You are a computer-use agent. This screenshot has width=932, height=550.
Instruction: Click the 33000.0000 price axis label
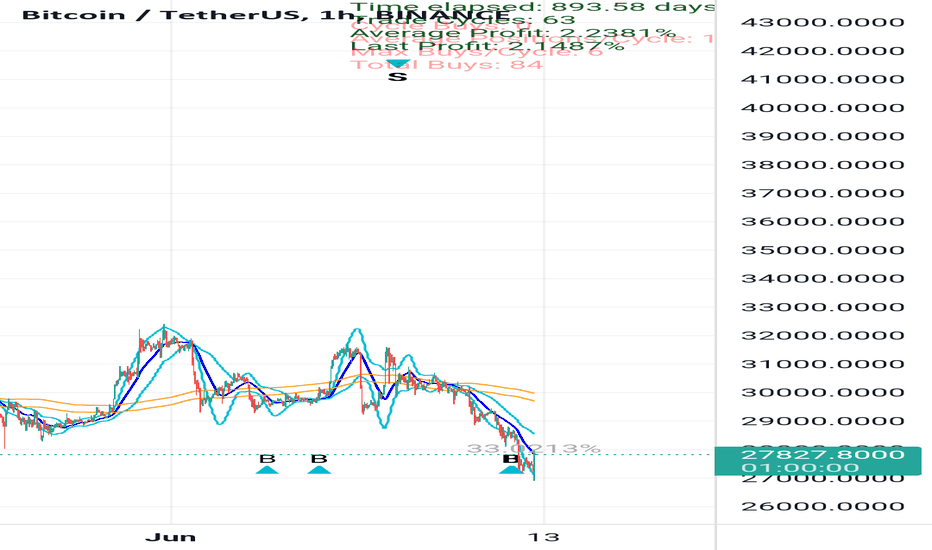point(823,307)
